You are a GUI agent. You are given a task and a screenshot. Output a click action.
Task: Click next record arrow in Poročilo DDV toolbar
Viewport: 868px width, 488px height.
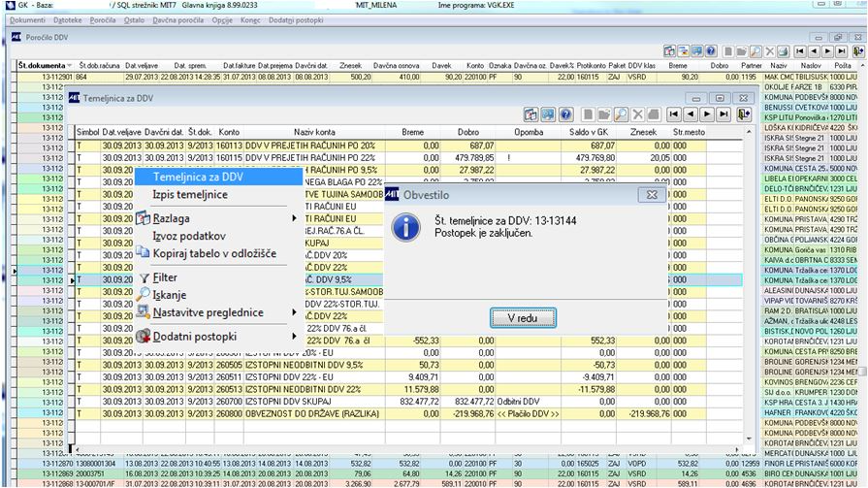(828, 50)
